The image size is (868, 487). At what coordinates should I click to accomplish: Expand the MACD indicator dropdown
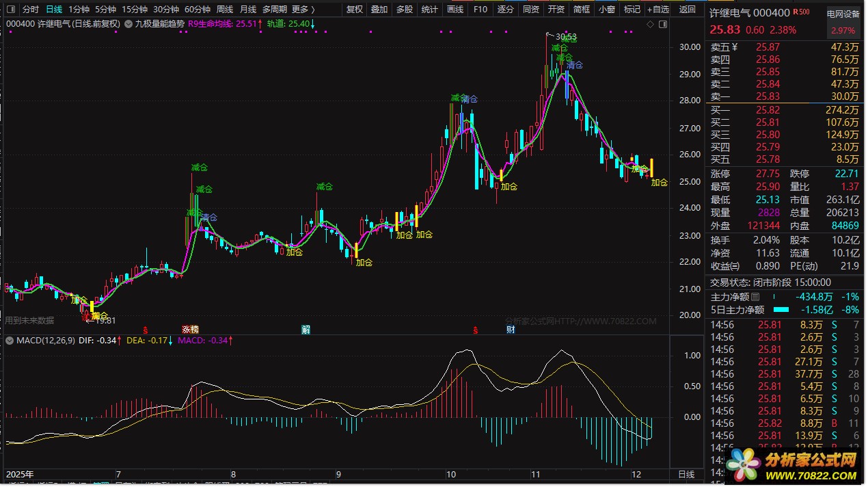coord(10,340)
